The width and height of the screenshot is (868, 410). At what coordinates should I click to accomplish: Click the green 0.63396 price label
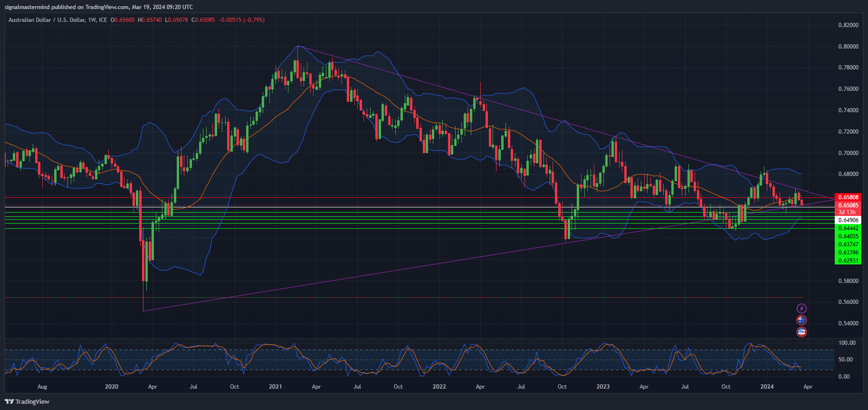coord(848,253)
